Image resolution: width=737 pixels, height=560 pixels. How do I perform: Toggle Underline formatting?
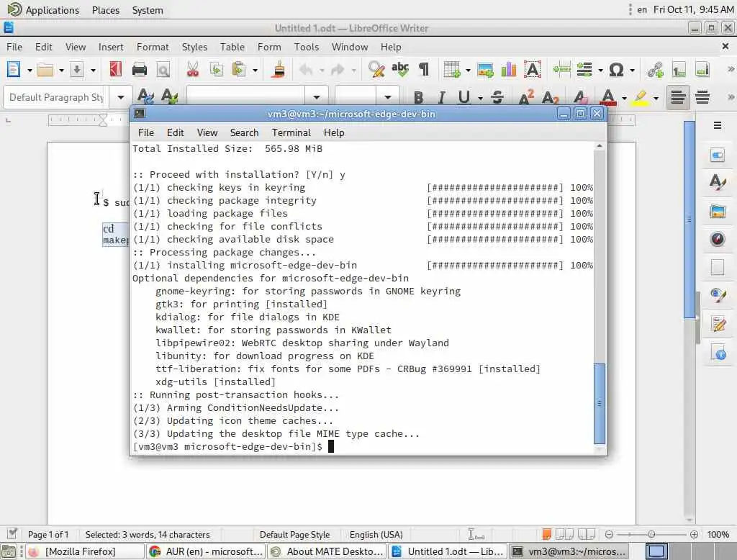[464, 97]
